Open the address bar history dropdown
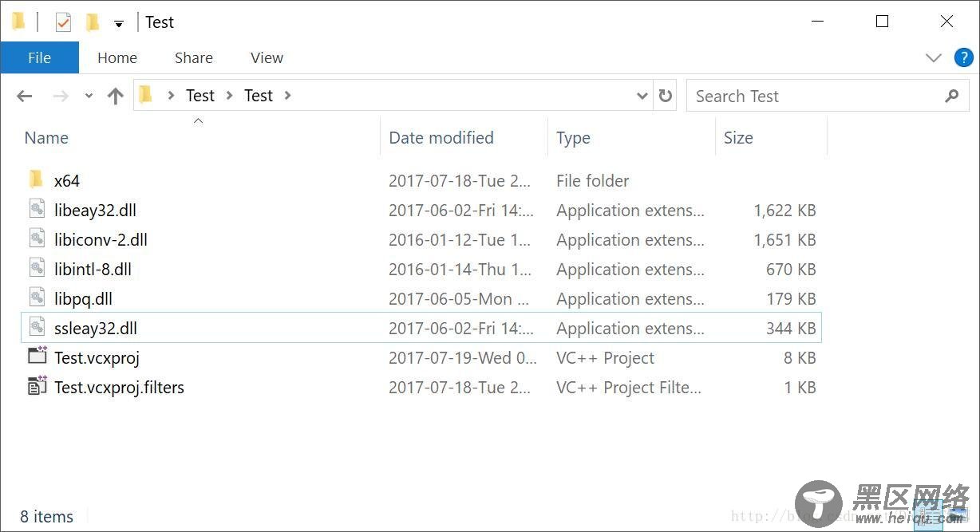980x532 pixels. (642, 96)
